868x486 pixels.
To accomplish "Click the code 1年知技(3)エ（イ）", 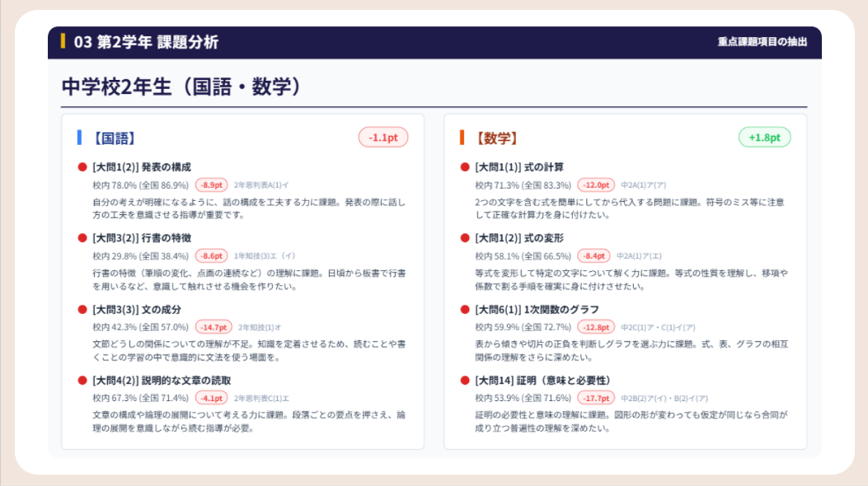I will (265, 256).
